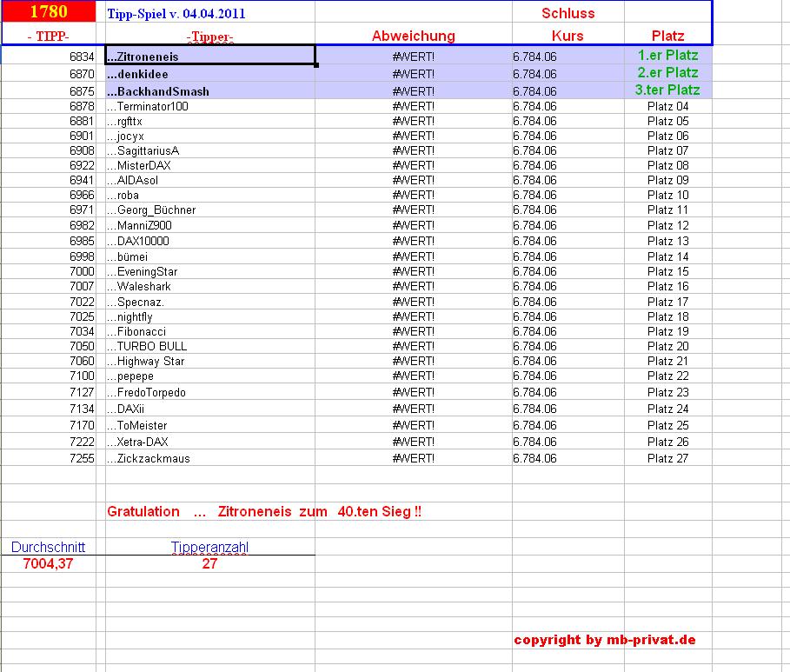Image resolution: width=790 pixels, height=672 pixels.
Task: Click the Gratulation Zitroneneis 40.ten Sieg text
Action: coord(264,511)
